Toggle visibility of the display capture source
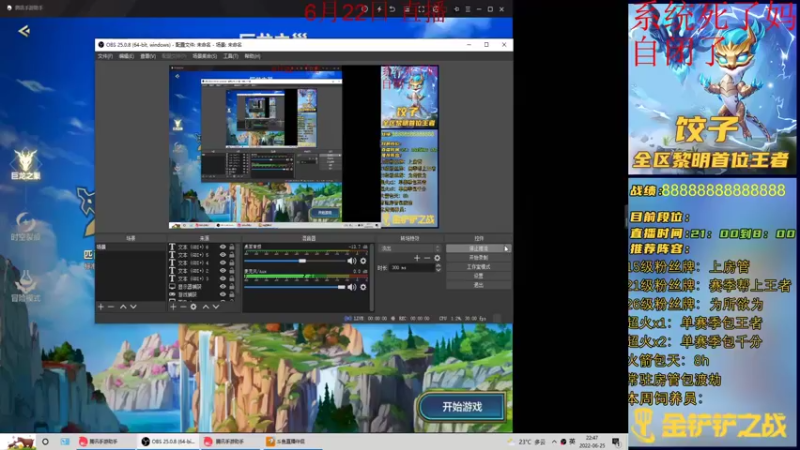 pos(222,286)
